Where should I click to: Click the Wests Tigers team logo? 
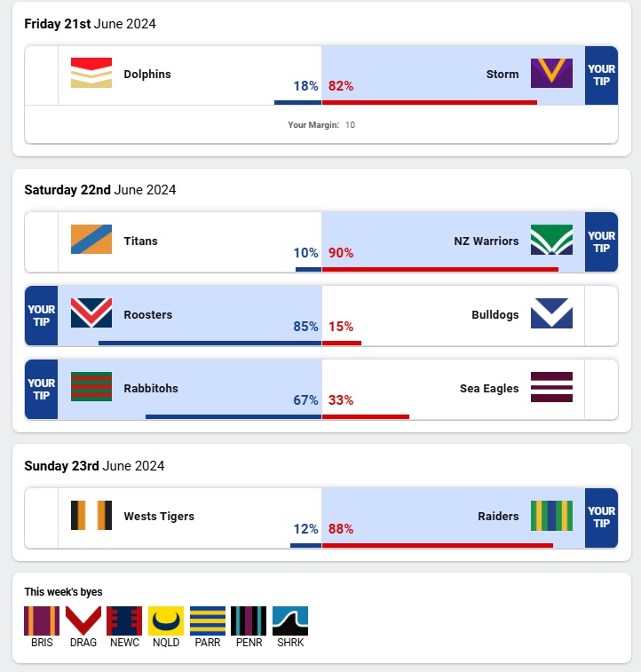click(91, 515)
